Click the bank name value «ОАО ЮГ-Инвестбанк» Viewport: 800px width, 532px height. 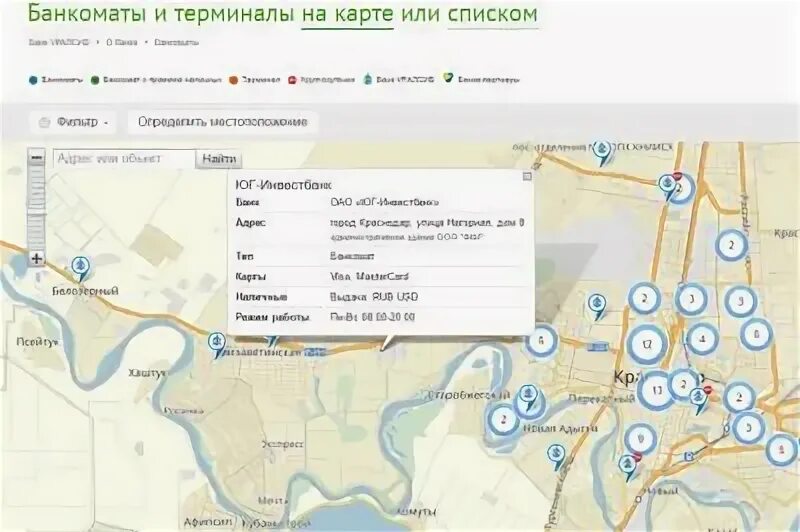tap(384, 202)
